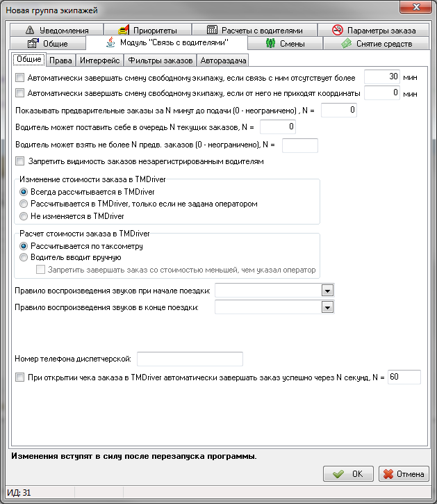The image size is (437, 504).
Task: Click N field for очередь текущих заказов
Action: click(x=278, y=127)
